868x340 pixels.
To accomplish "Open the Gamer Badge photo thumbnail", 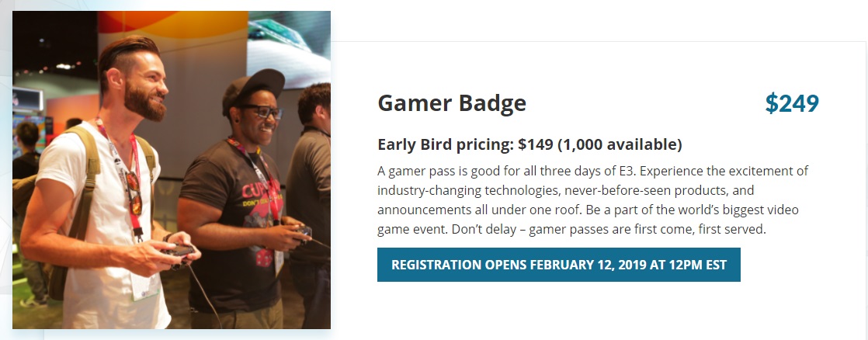I will coord(172,170).
